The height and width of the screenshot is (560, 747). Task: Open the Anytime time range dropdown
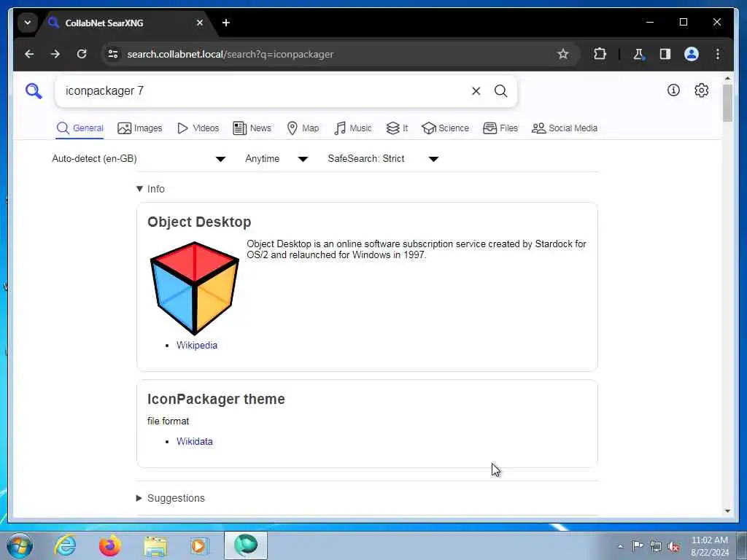click(x=276, y=158)
